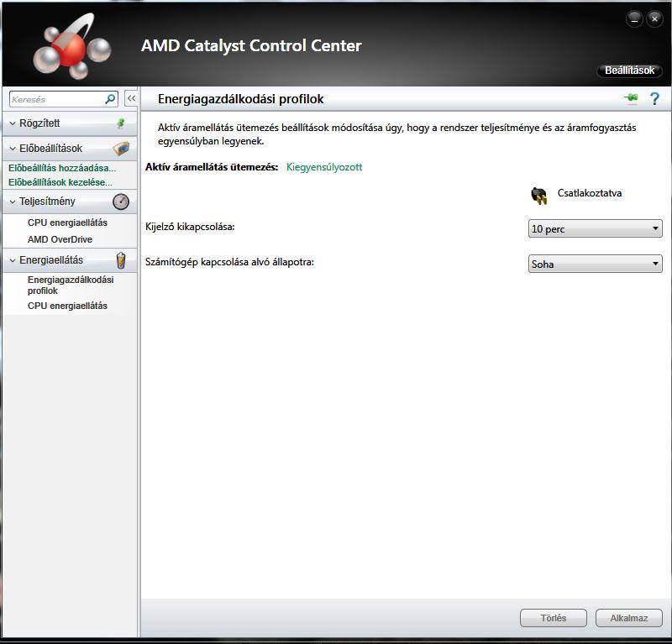Collapse the Rögzített section
The height and width of the screenshot is (644, 672).
point(13,123)
